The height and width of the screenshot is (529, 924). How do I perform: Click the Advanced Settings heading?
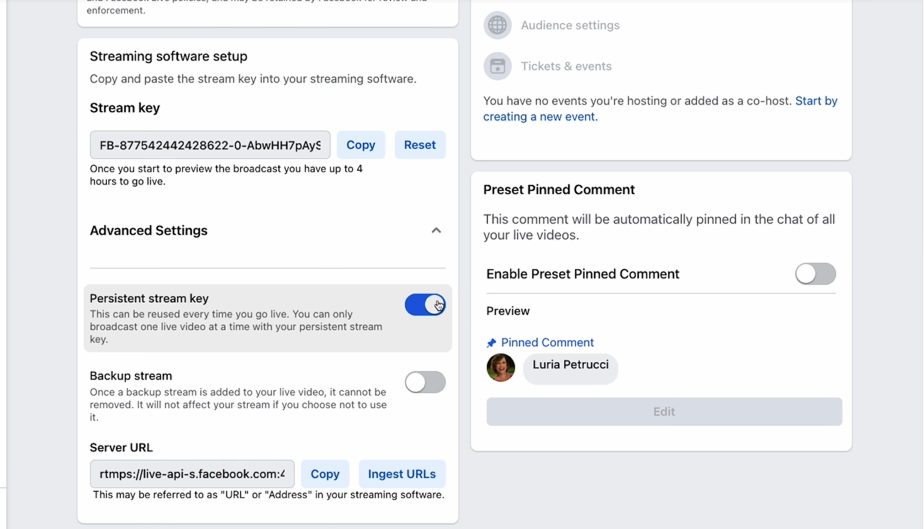point(149,231)
